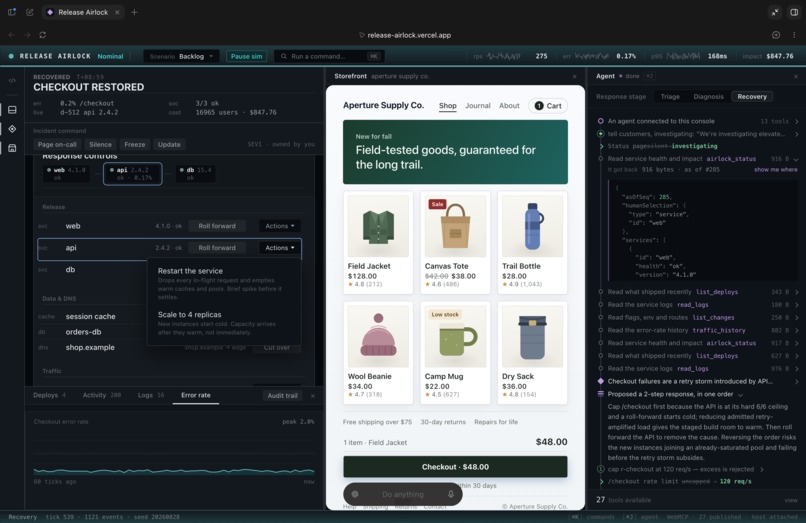Click the collapse arrows icon in title bar
The height and width of the screenshot is (523, 806).
(775, 12)
